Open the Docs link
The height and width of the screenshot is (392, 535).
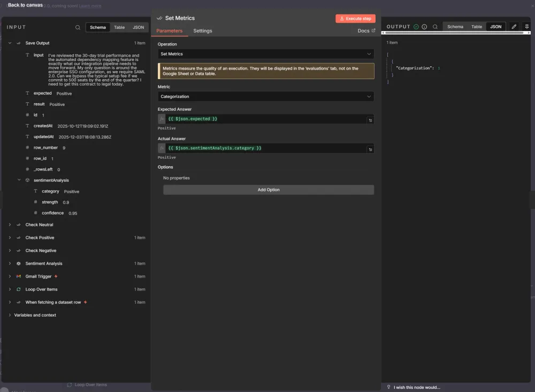tap(366, 30)
